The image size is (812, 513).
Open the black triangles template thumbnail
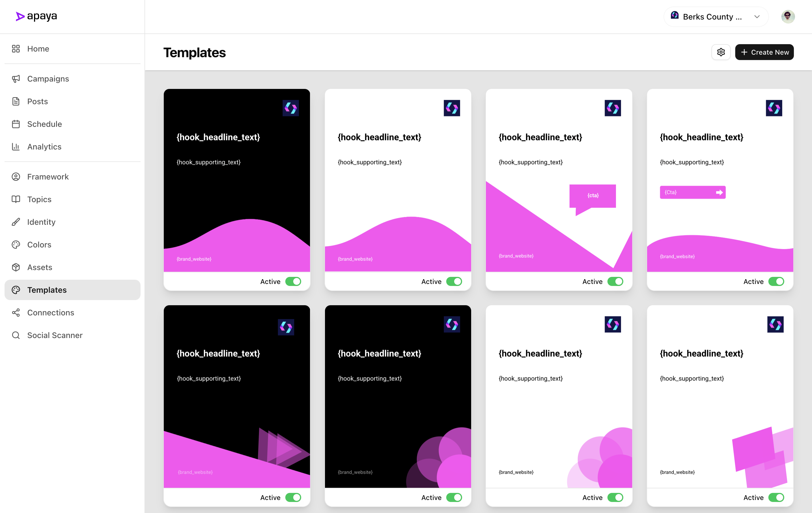[x=237, y=396]
